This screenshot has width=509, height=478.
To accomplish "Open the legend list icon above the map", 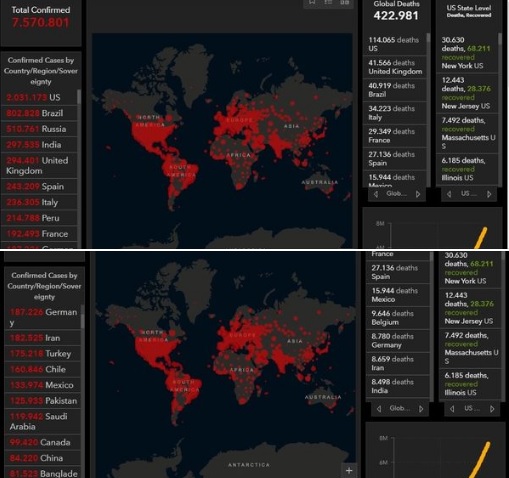I will [328, 2].
